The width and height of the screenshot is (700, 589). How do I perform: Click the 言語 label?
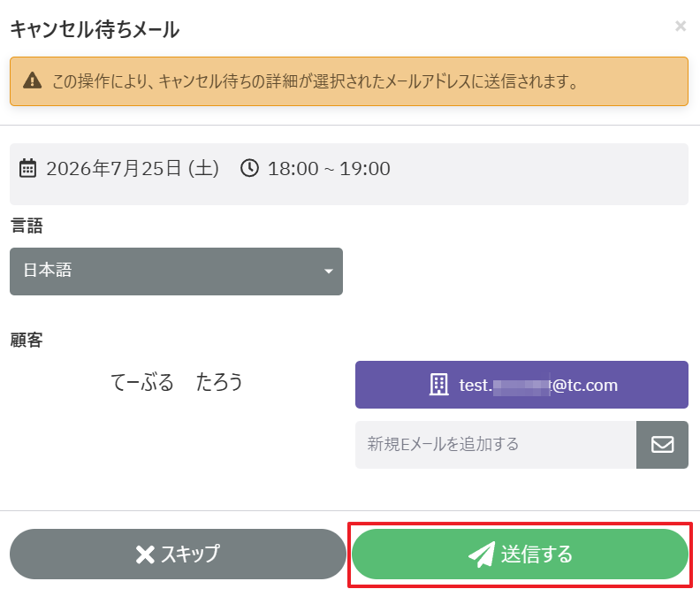coord(27,225)
